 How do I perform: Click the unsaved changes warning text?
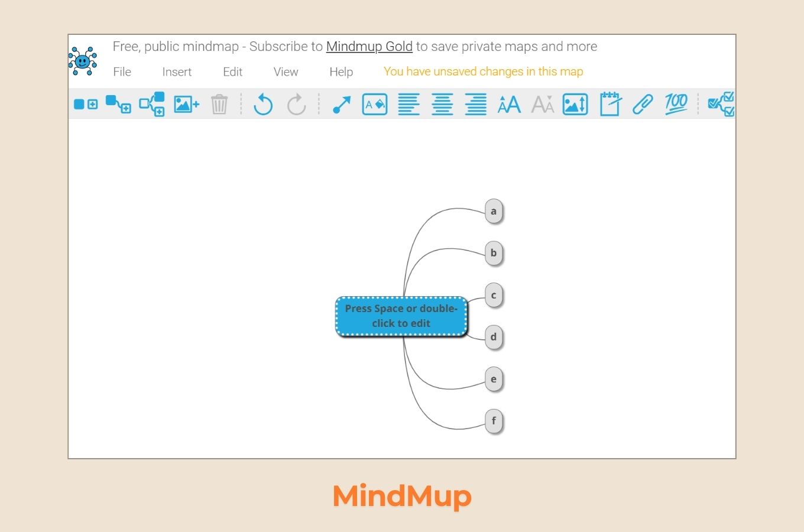coord(483,72)
